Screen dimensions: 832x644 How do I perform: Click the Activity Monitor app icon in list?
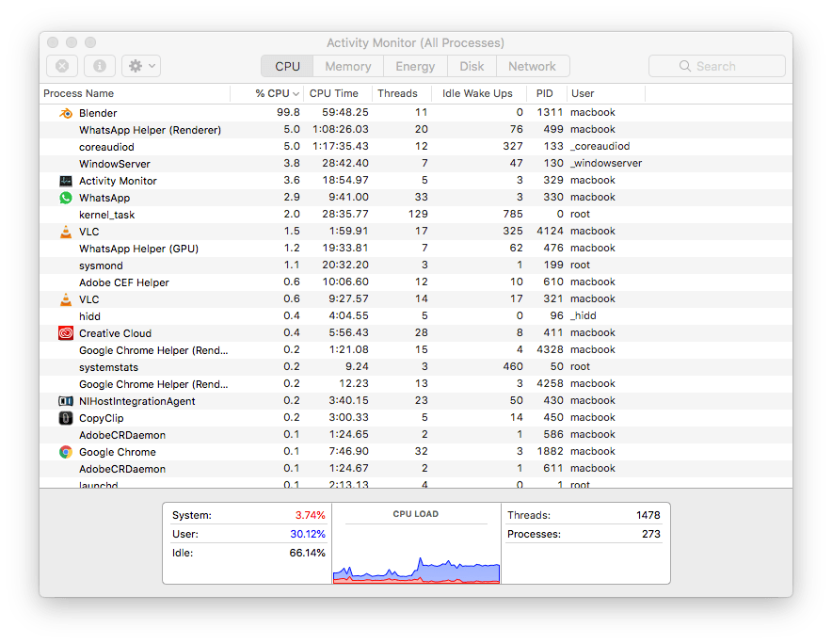pyautogui.click(x=66, y=181)
